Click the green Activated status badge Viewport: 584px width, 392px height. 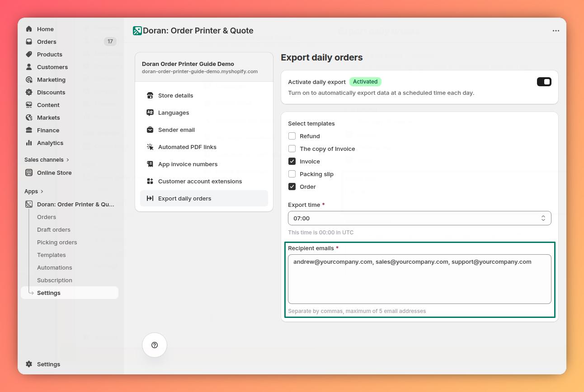click(365, 82)
